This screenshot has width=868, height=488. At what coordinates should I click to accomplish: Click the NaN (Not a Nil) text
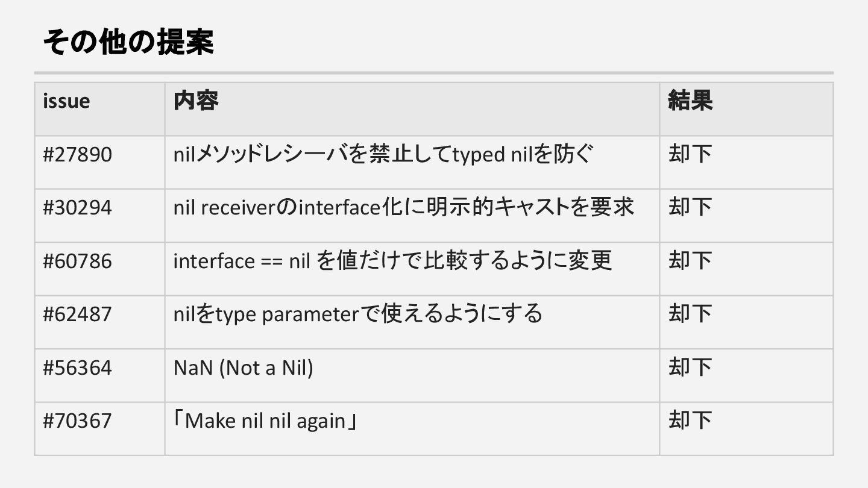(x=243, y=368)
